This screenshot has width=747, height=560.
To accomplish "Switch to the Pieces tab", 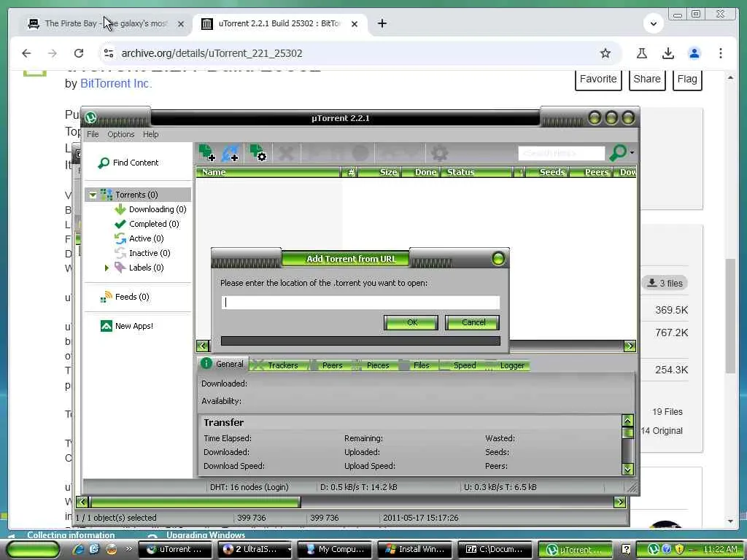I will (374, 365).
